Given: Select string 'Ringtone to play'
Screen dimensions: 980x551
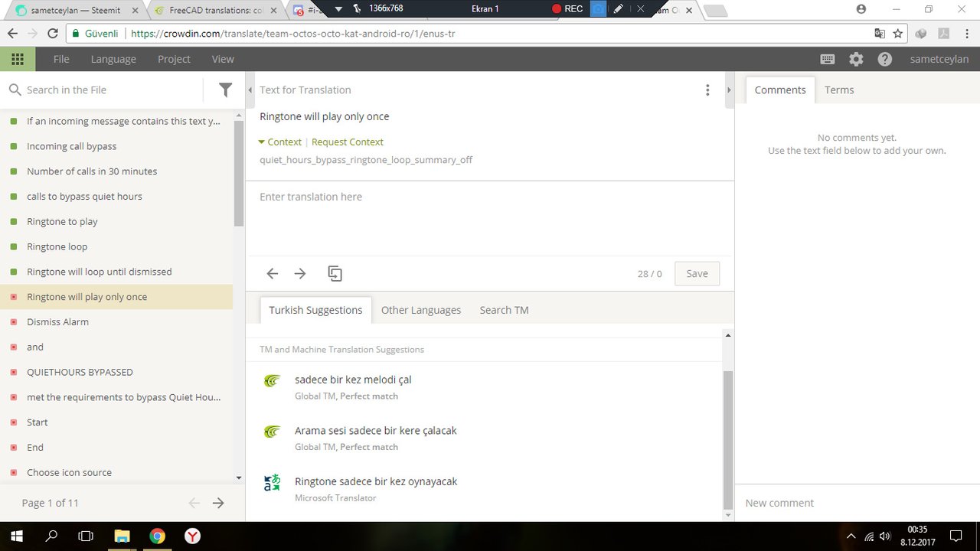Looking at the screenshot, I should [x=116, y=221].
